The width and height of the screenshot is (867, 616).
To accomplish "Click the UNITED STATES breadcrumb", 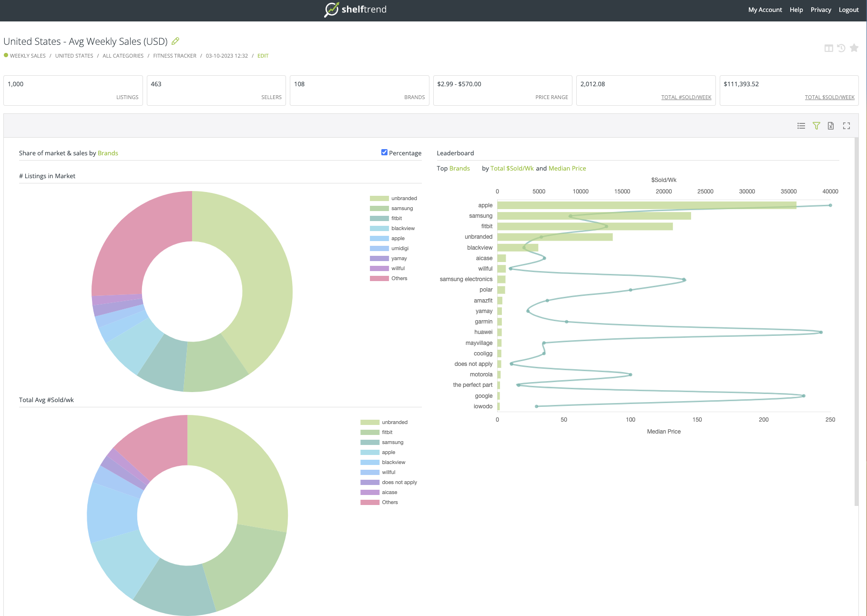I will coord(74,56).
